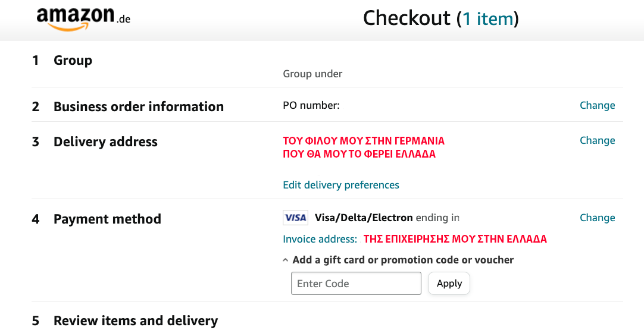Click the PO number label
This screenshot has width=644, height=330.
coord(311,105)
